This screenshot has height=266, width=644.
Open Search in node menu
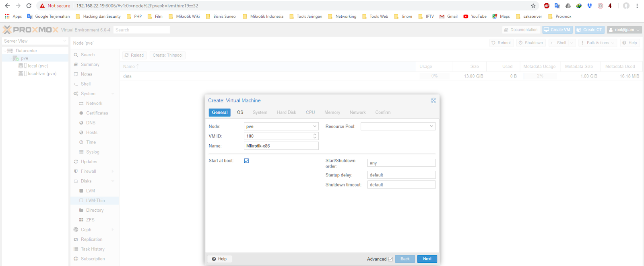click(x=88, y=55)
